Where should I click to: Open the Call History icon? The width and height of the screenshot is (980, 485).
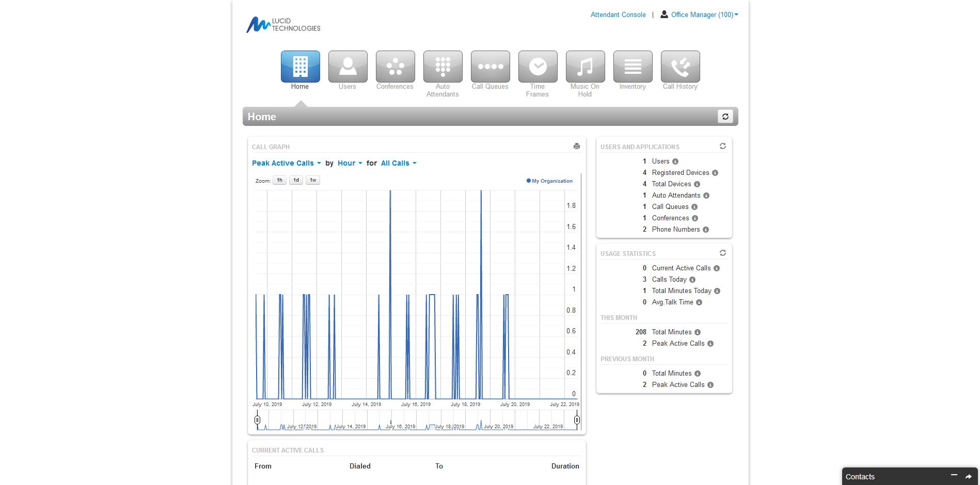click(680, 67)
